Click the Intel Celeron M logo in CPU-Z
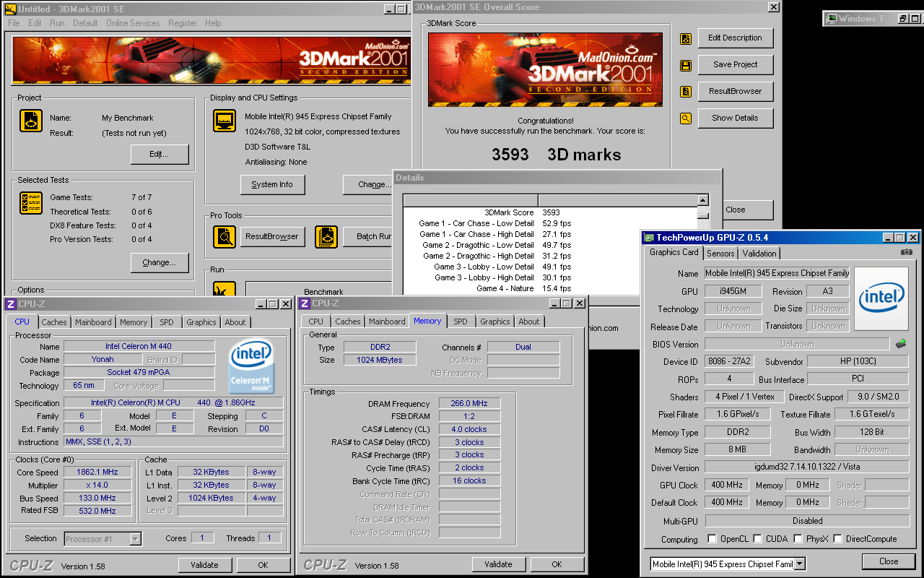The image size is (924, 578). point(251,367)
